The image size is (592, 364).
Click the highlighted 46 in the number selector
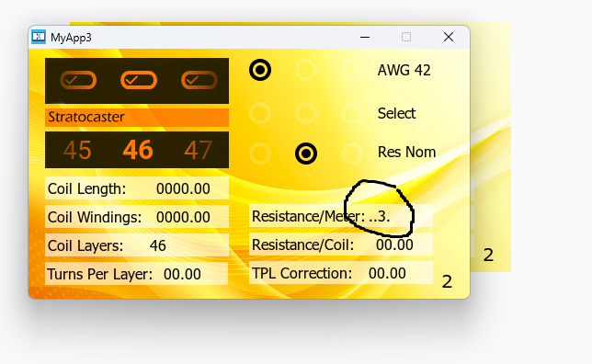coord(138,150)
